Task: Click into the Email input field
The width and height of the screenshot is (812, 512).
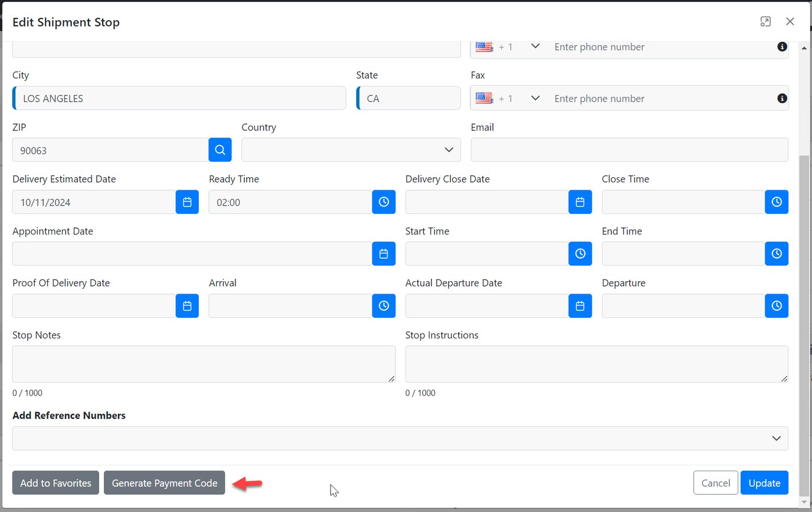Action: (x=629, y=150)
